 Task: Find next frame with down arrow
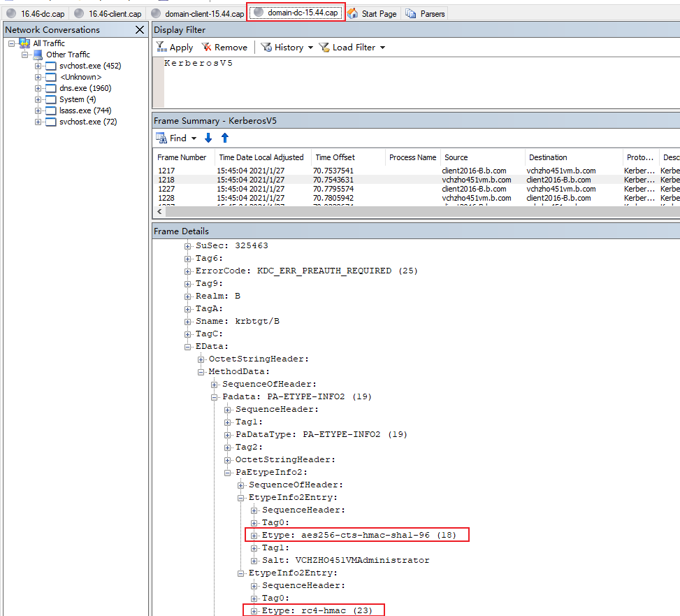[208, 138]
